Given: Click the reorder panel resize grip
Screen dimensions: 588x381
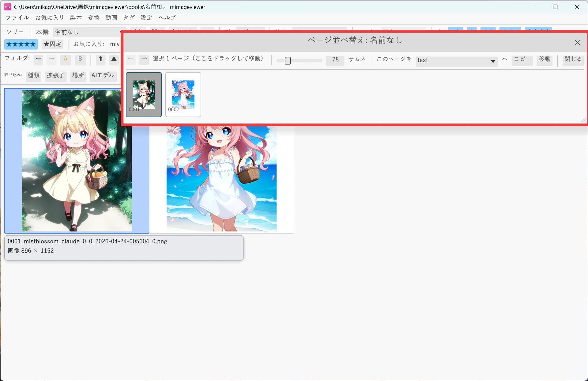Looking at the screenshot, I should coord(583,120).
